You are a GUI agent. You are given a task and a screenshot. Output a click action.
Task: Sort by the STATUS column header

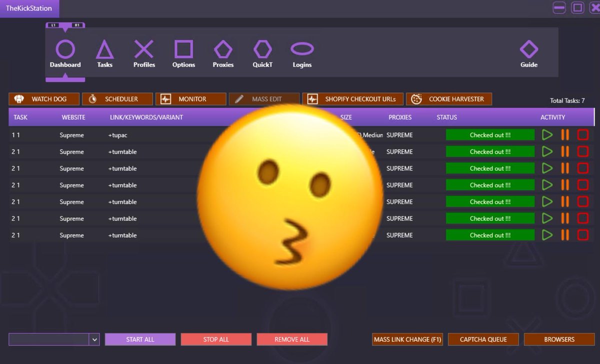click(446, 117)
